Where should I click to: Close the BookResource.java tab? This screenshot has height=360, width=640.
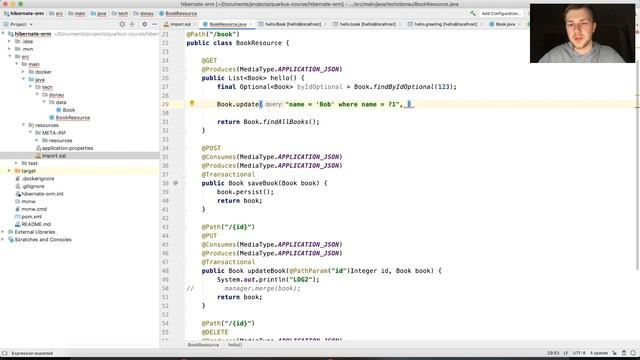251,24
